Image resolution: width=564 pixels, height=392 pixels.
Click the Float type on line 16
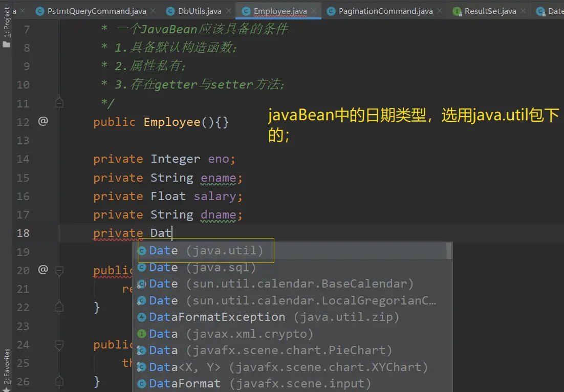168,196
